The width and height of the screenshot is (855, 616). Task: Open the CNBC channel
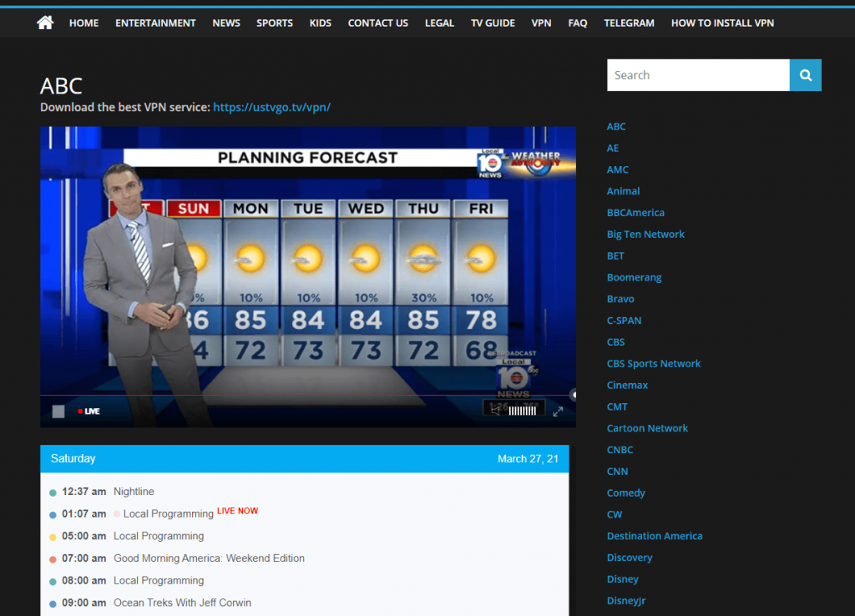(x=620, y=450)
